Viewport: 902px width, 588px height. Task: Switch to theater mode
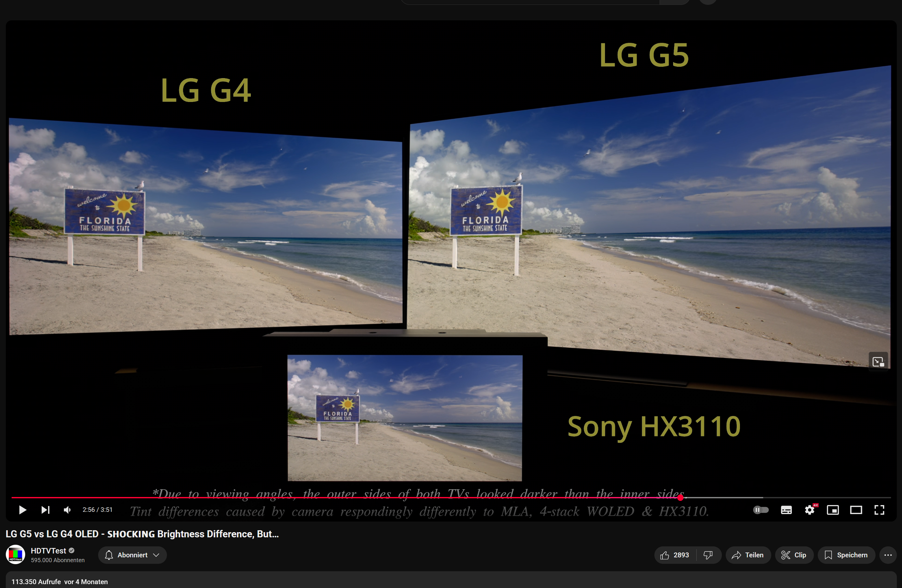click(x=856, y=510)
